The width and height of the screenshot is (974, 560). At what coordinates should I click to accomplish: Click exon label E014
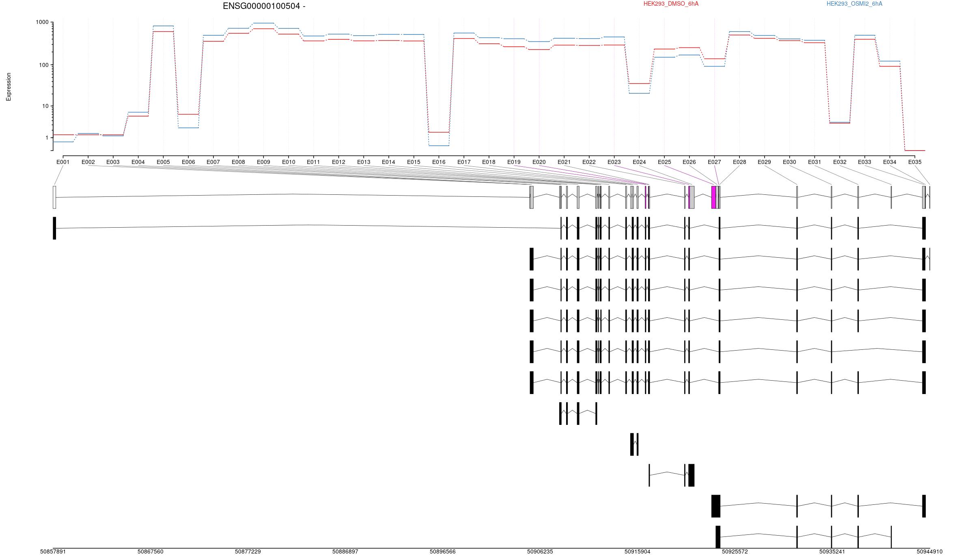pos(388,162)
